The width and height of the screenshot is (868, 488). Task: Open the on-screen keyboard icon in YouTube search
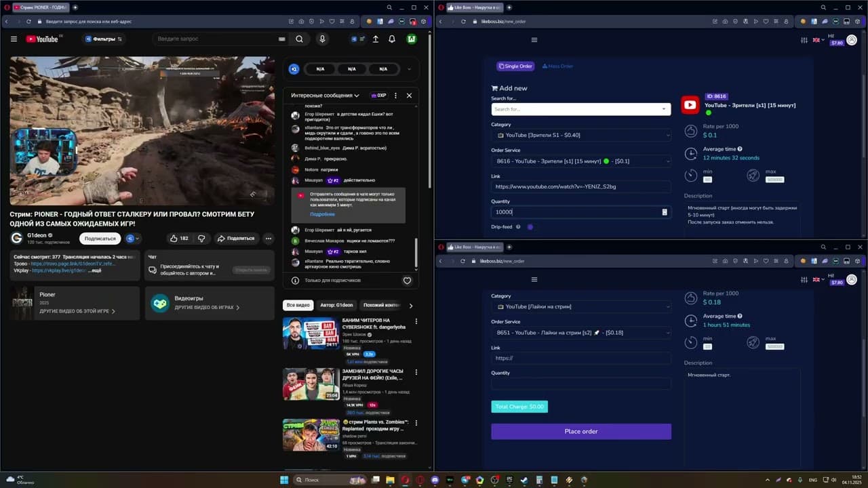(x=281, y=39)
